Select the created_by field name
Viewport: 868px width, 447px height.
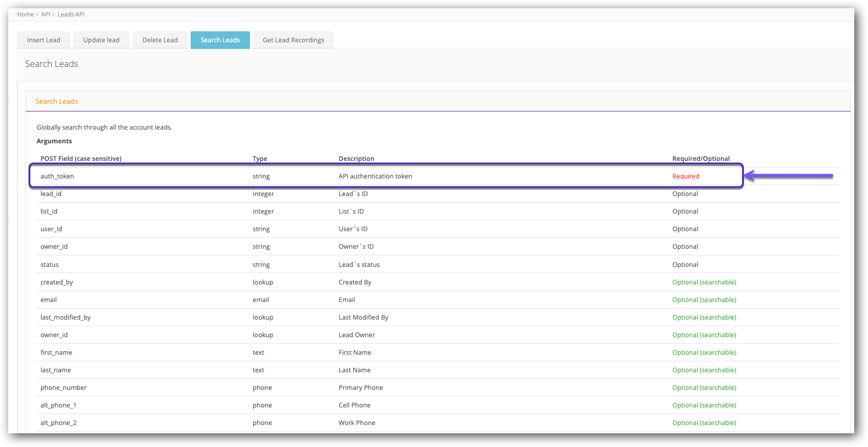(x=57, y=282)
